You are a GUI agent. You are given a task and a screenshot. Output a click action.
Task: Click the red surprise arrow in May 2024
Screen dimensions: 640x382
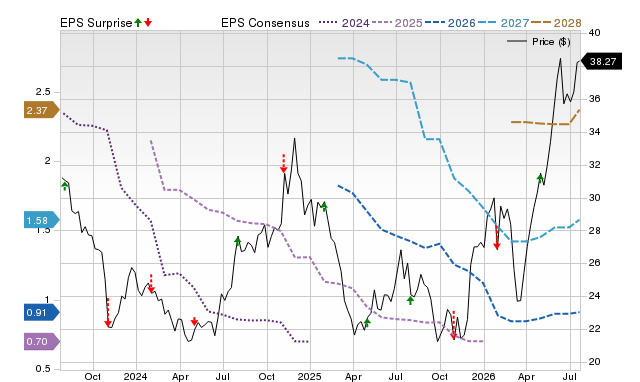194,321
